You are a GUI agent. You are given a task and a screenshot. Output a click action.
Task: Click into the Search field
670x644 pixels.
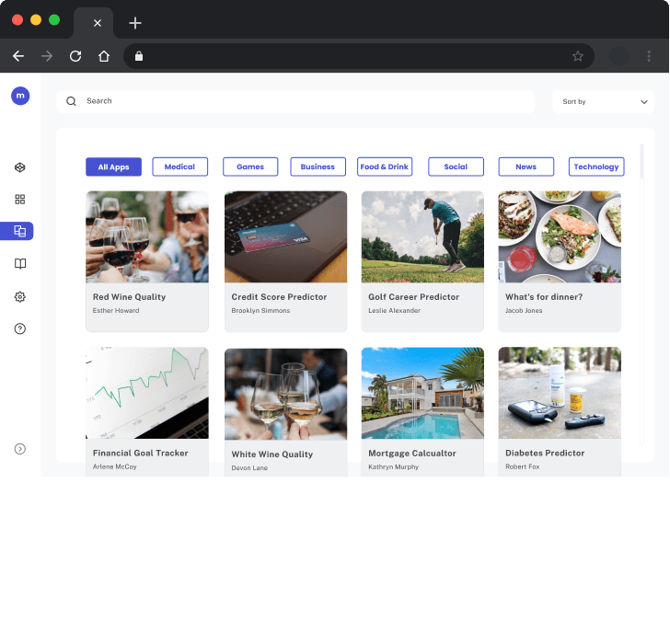point(295,101)
